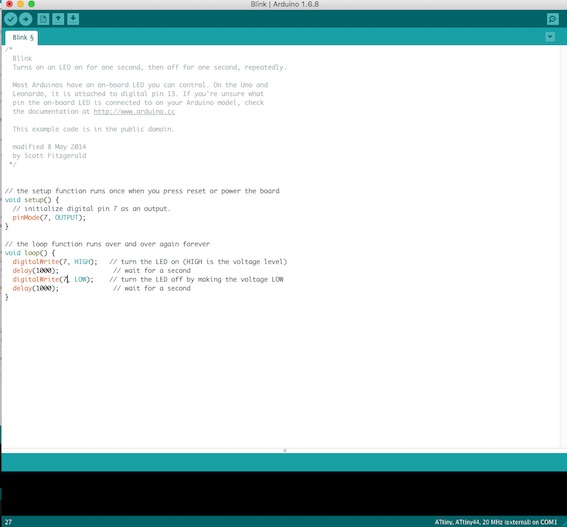Open the http://www.arduino.cc link
Screen dimensions: 567x527
pos(135,111)
